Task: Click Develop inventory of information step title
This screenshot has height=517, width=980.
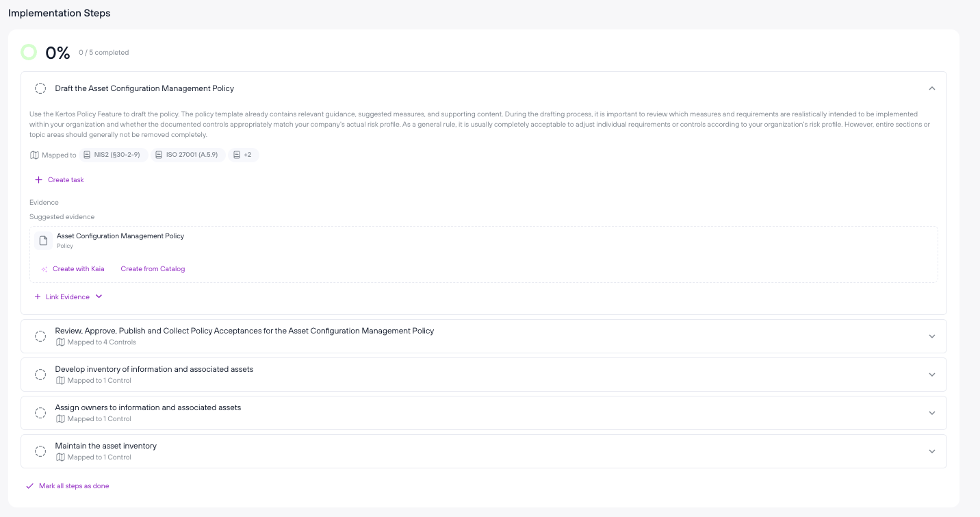Action: click(154, 369)
